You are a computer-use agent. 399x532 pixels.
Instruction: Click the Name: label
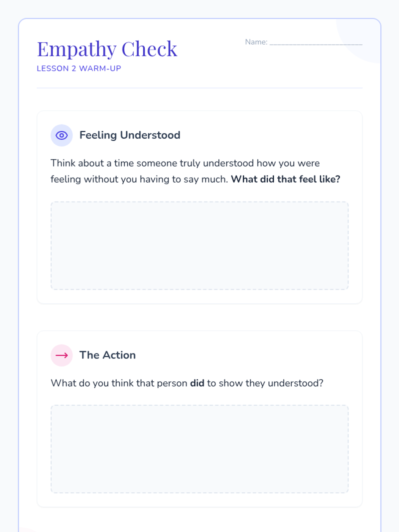pos(256,42)
